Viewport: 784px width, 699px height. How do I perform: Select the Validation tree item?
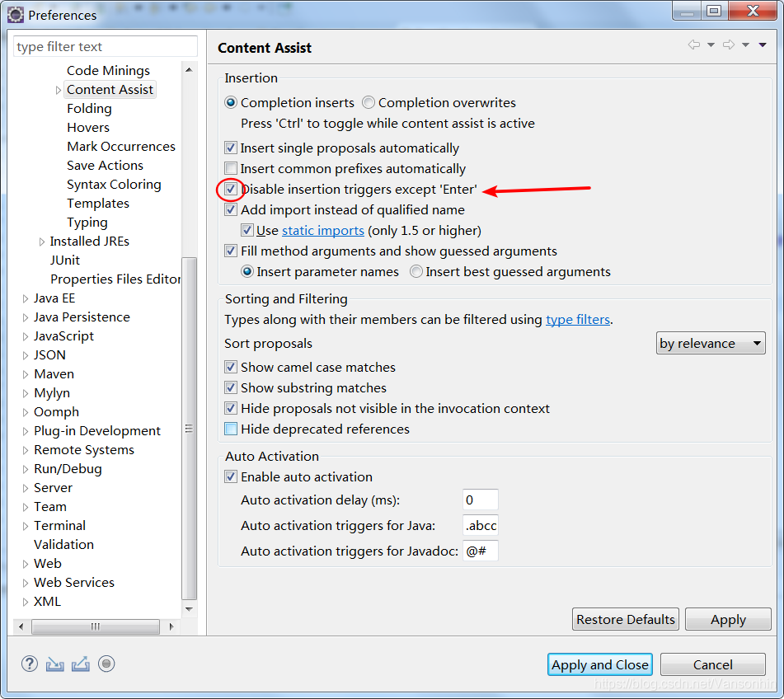[x=63, y=544]
